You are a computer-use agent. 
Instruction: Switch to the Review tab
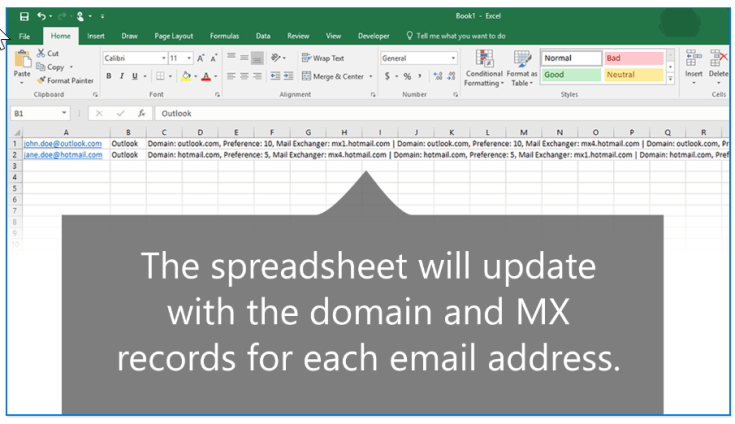pyautogui.click(x=298, y=36)
